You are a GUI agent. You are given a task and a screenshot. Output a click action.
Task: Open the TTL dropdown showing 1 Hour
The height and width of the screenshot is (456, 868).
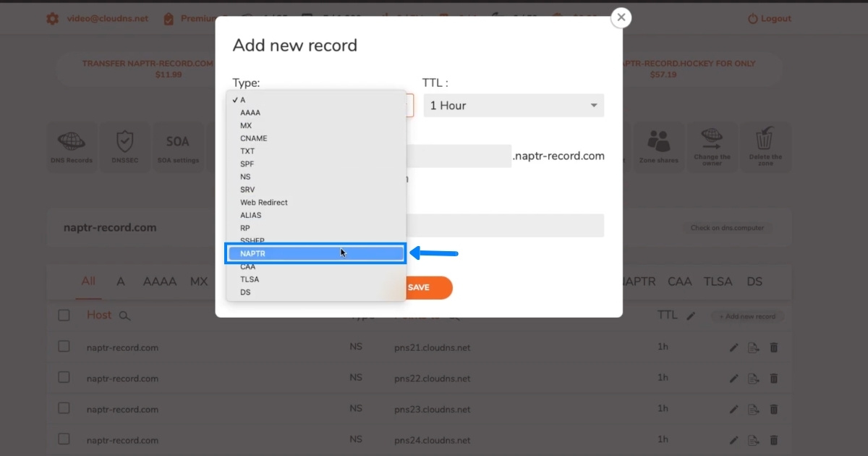(x=513, y=106)
